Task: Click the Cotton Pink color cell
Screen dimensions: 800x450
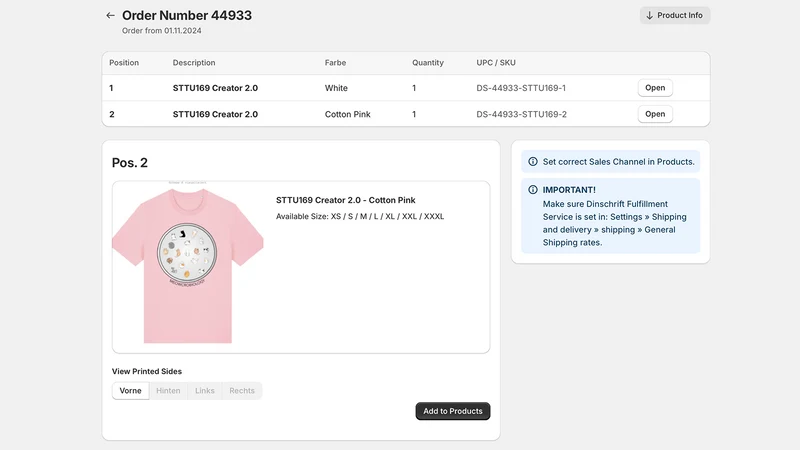Action: 347,114
